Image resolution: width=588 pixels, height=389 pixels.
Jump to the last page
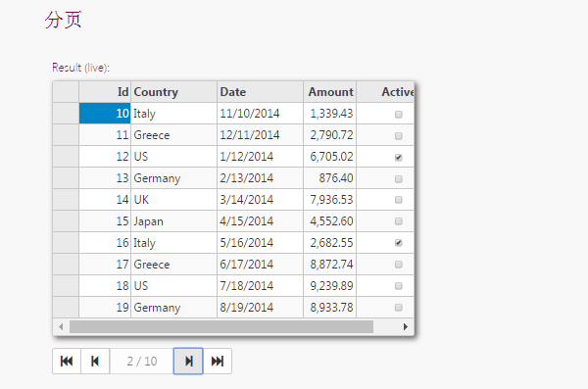pos(218,361)
